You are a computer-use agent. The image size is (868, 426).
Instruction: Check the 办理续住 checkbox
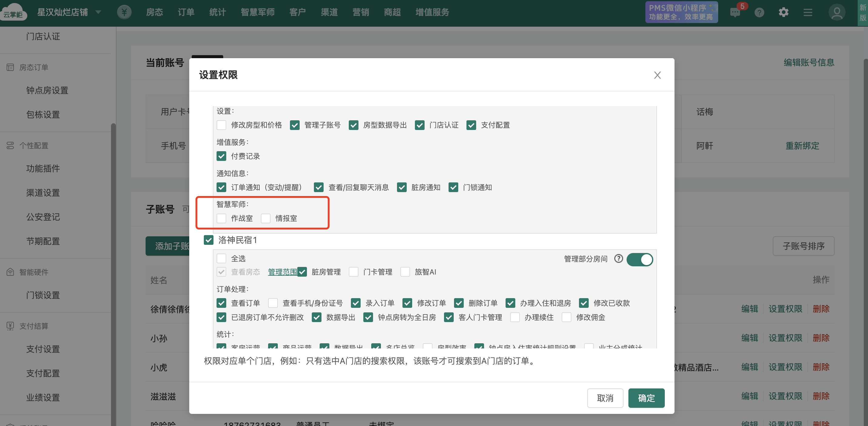[515, 317]
